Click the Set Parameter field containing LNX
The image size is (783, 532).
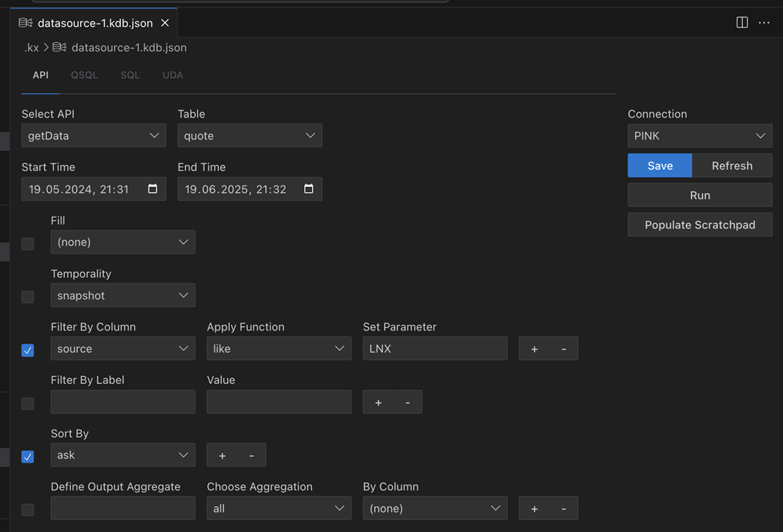pos(435,349)
